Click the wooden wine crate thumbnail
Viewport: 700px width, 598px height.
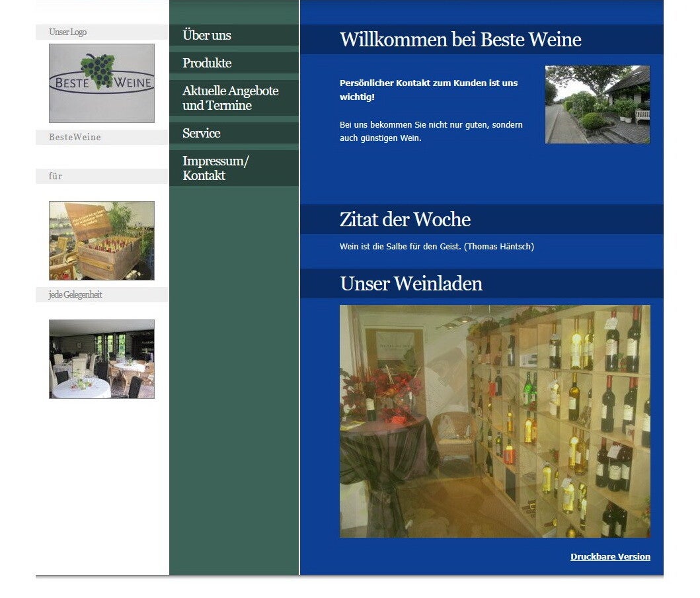[102, 241]
